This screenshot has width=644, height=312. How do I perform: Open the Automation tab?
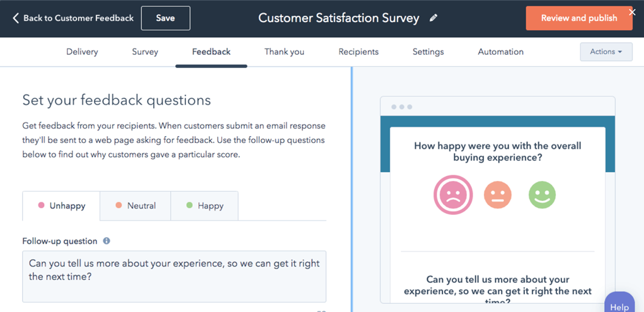pyautogui.click(x=500, y=52)
